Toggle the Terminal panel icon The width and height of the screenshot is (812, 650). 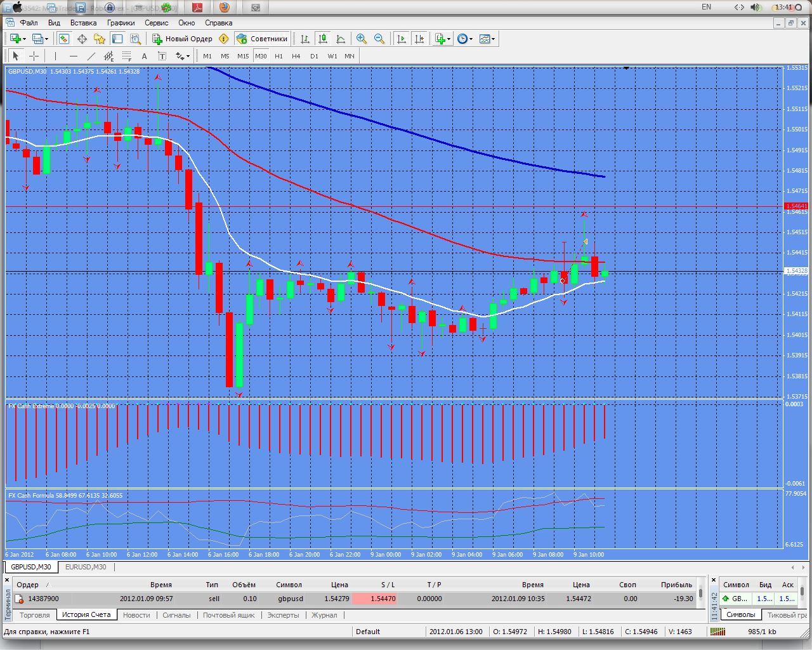click(117, 39)
